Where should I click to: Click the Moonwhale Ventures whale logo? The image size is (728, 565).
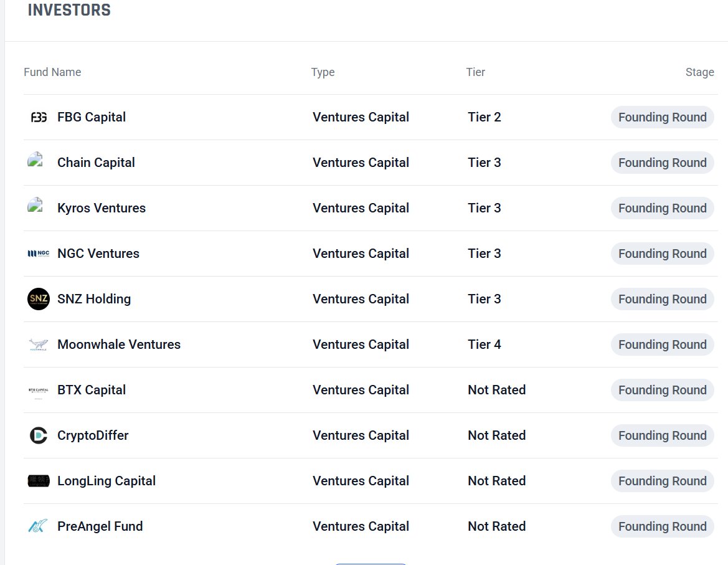pyautogui.click(x=39, y=344)
